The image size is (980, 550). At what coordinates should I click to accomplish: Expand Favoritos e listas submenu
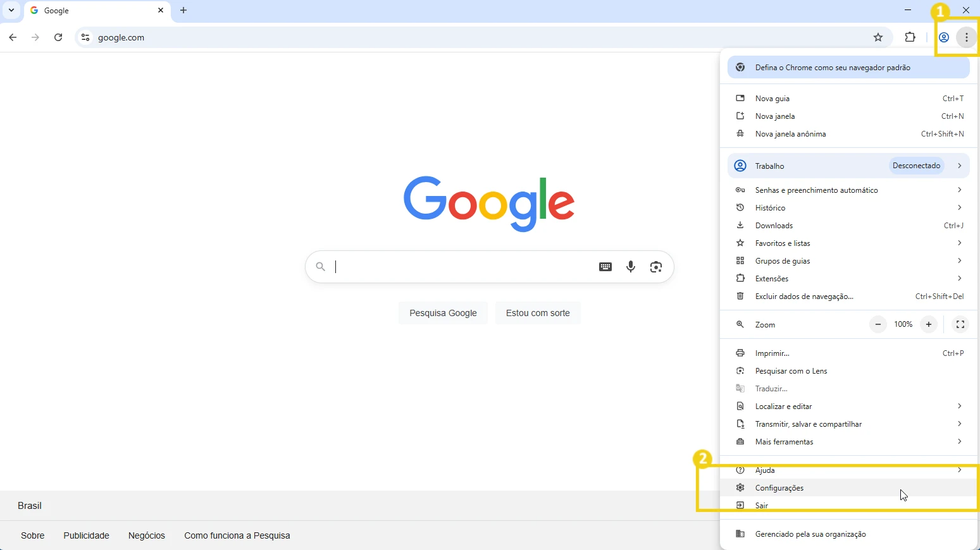pyautogui.click(x=848, y=243)
